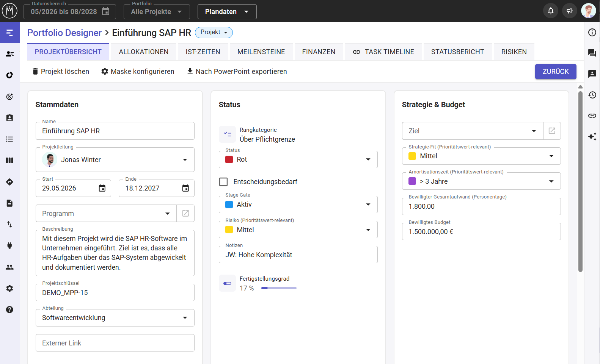Screen dimensions: 600x364
Task: Click the app logo in top-left corner
Action: pos(10,11)
